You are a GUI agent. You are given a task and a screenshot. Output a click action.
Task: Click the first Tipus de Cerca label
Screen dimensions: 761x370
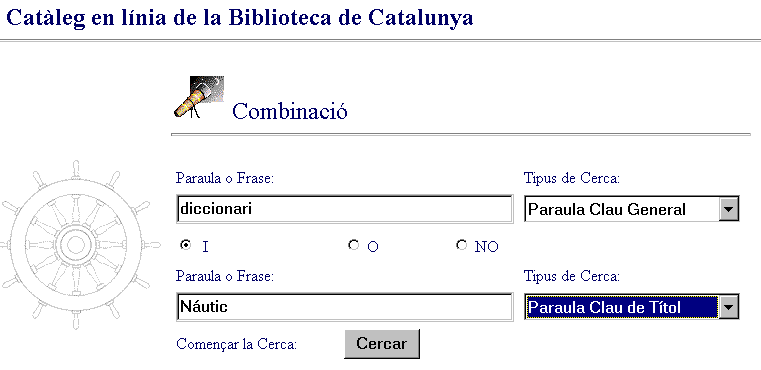click(x=572, y=179)
